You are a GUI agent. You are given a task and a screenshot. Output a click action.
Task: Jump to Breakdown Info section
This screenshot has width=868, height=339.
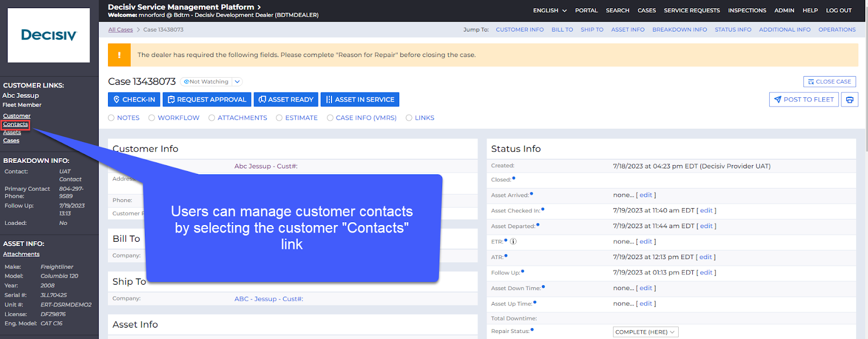pyautogui.click(x=679, y=30)
